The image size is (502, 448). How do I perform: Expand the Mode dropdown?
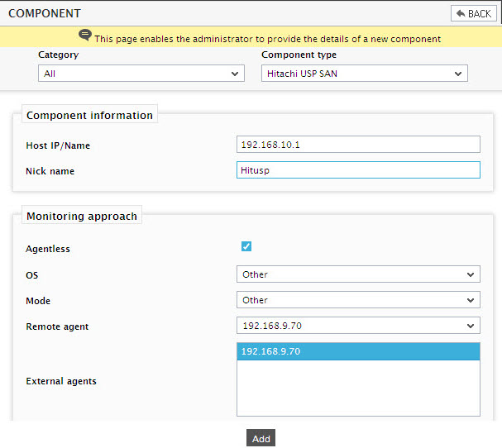coord(358,300)
